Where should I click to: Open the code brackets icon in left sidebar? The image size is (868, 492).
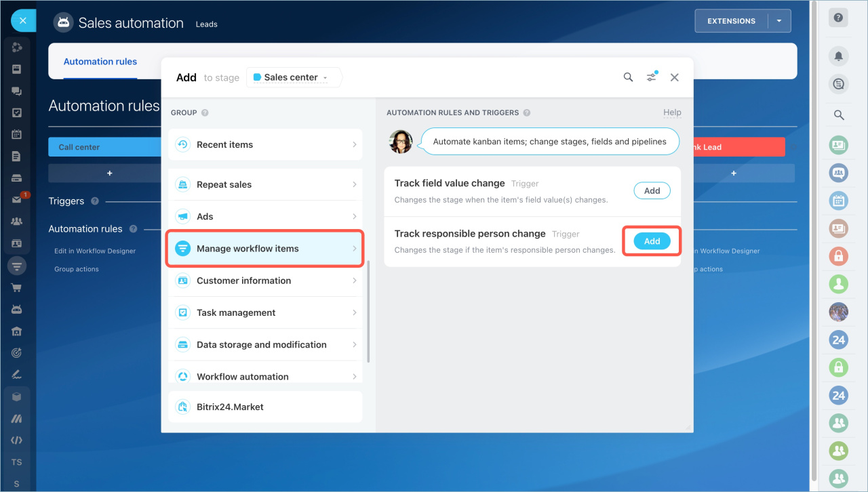pyautogui.click(x=17, y=440)
